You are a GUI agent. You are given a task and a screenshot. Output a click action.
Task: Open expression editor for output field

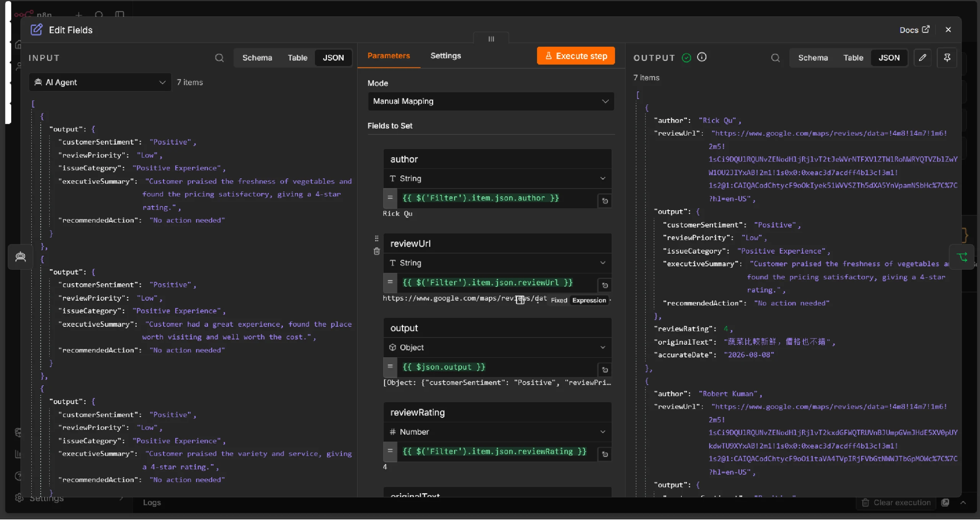(x=605, y=370)
